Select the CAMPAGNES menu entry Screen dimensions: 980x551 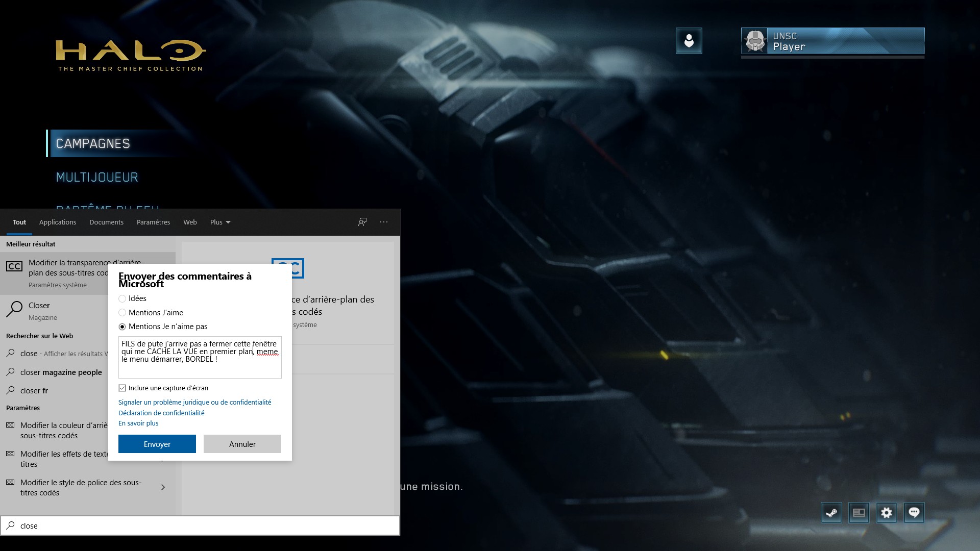point(93,144)
